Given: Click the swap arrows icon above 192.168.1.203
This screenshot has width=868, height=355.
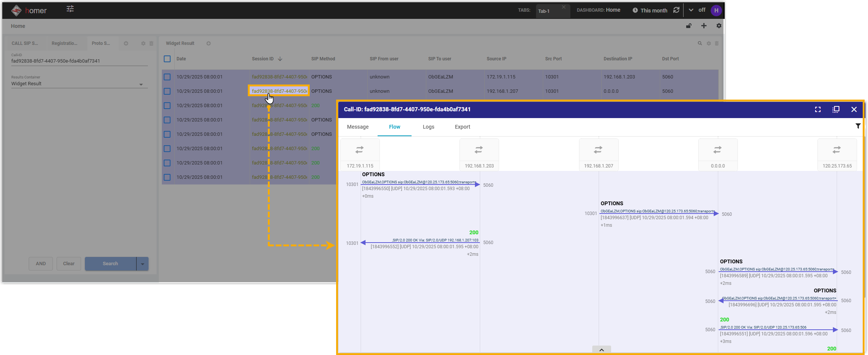Looking at the screenshot, I should (479, 150).
